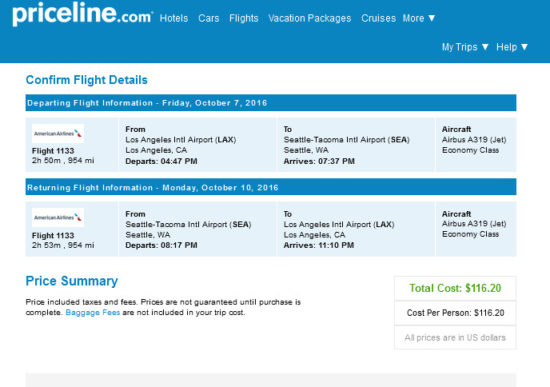Click the Cost Per Person amount
Viewport: 550px width, 387px height.
click(455, 313)
